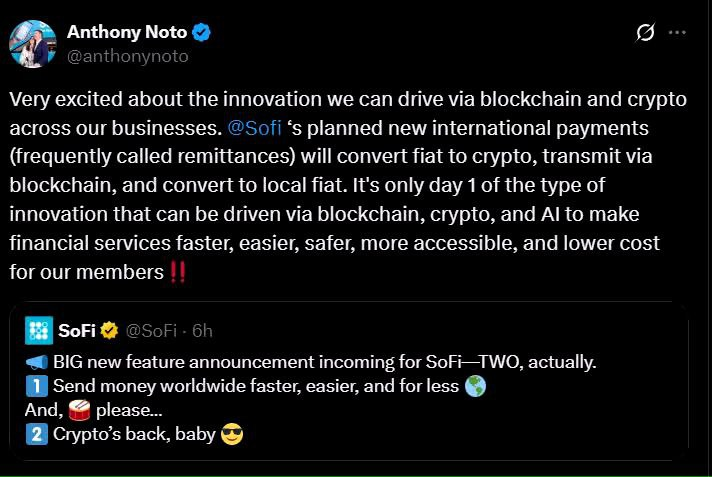Open the @SoFi handle in quoted post
This screenshot has width=712, height=477.
151,331
